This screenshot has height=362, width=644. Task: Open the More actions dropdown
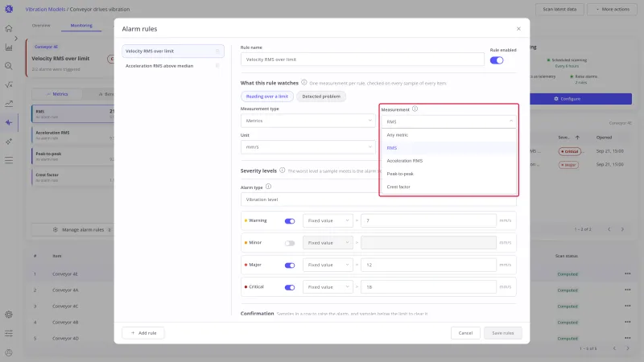tap(613, 9)
